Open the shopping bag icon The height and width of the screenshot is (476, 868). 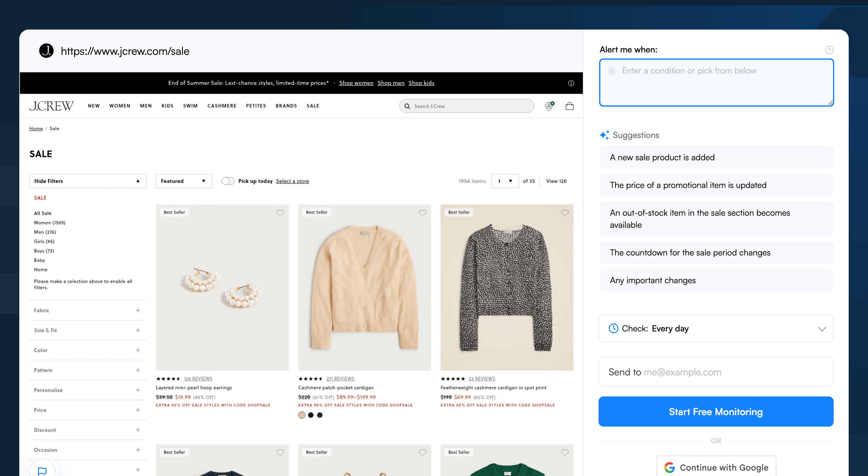tap(569, 106)
